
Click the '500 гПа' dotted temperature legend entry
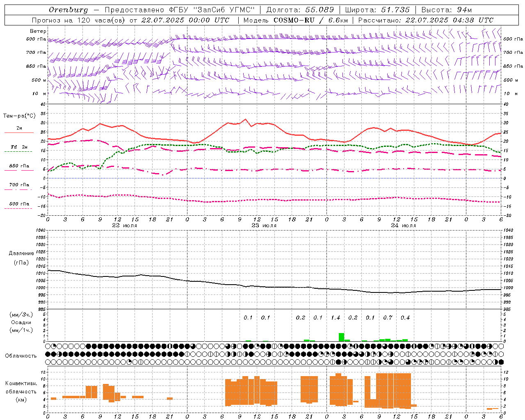[x=19, y=204]
